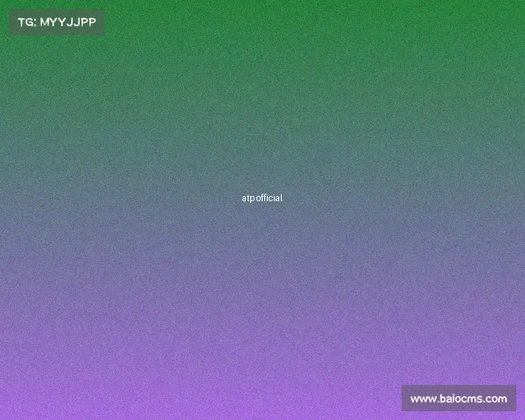Select the atpofficial text in the center

pyautogui.click(x=262, y=198)
